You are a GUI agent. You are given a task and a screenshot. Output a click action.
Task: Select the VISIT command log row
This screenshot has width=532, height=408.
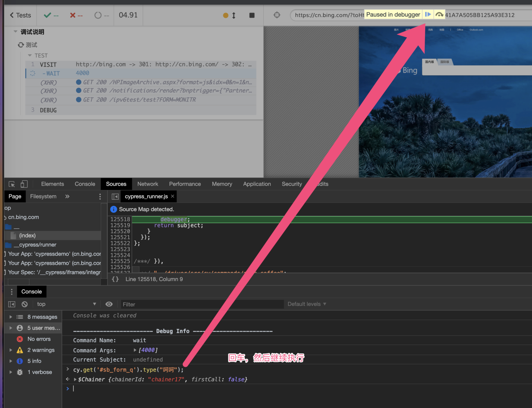click(141, 65)
